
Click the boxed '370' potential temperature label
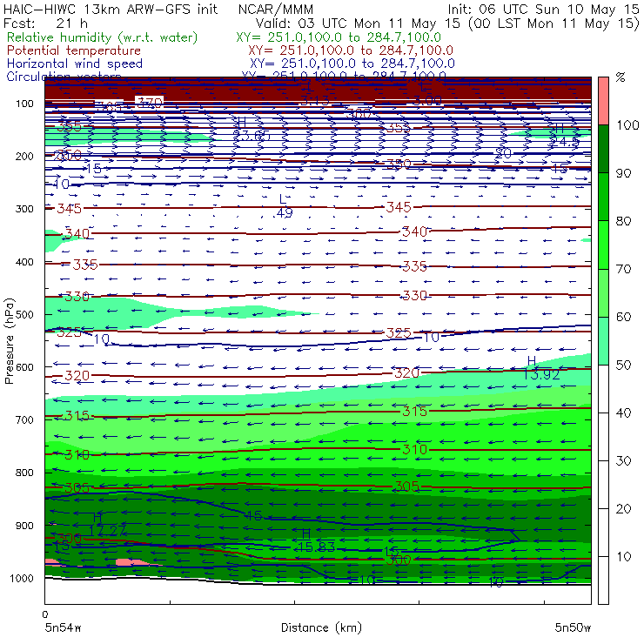(150, 103)
